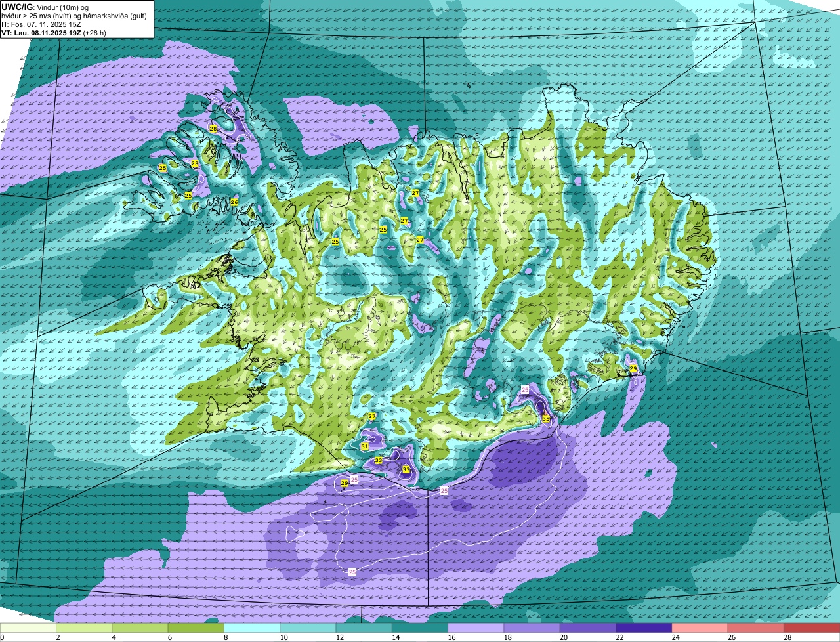840x642 pixels.
Task: Select the 16–18 m/s lavender swatch
Action: (x=476, y=628)
